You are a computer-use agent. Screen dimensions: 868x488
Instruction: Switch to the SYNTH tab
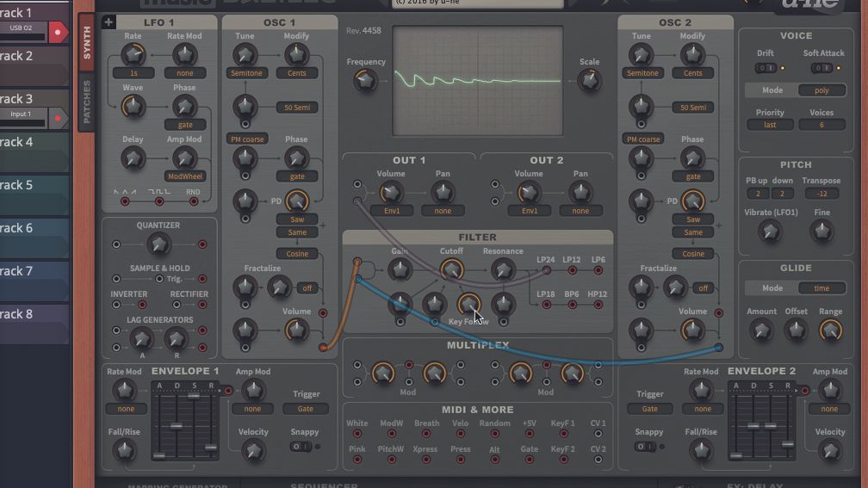[x=87, y=43]
